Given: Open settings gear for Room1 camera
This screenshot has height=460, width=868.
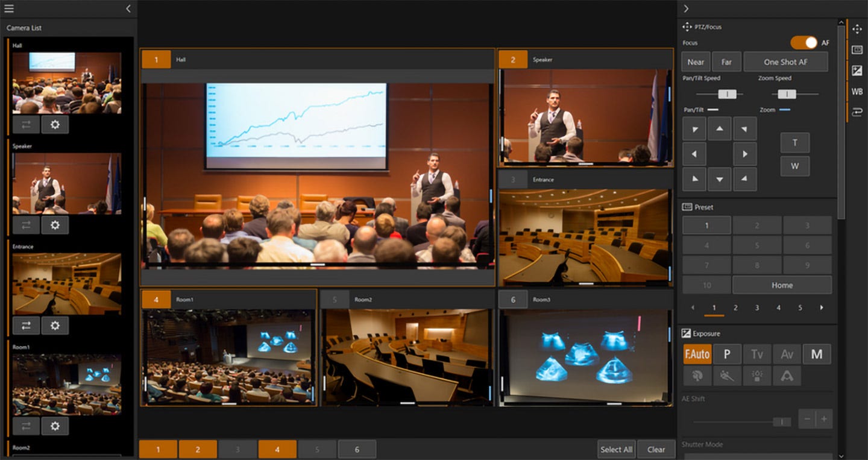Looking at the screenshot, I should tap(55, 426).
